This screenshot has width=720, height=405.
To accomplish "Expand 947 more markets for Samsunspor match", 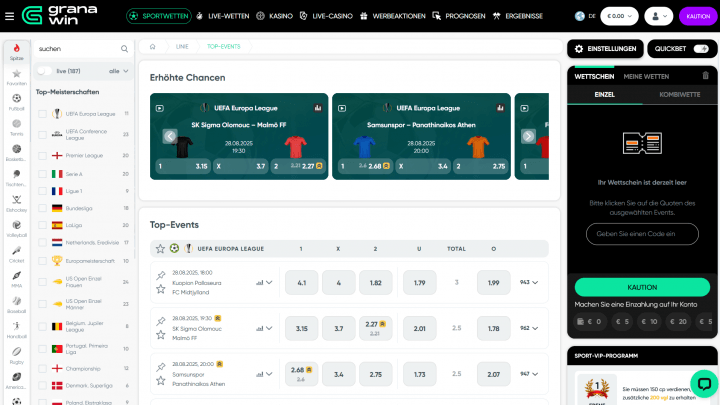I will pyautogui.click(x=529, y=374).
